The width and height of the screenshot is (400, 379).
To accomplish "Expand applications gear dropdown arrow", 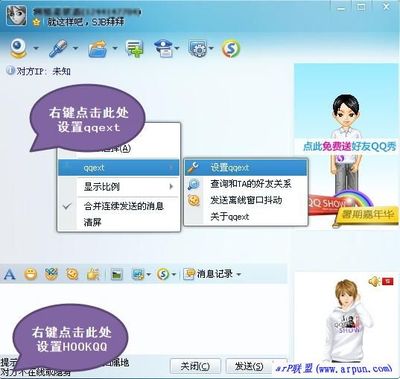I will (x=211, y=48).
